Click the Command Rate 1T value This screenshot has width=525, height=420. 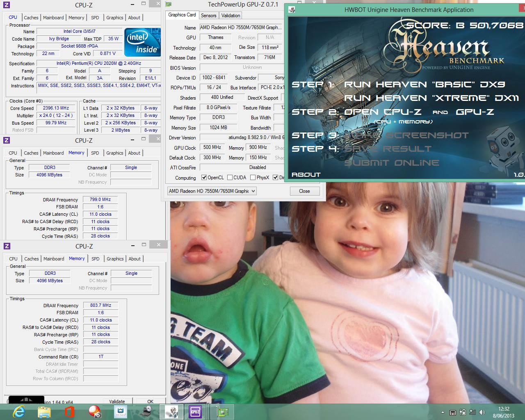[101, 356]
